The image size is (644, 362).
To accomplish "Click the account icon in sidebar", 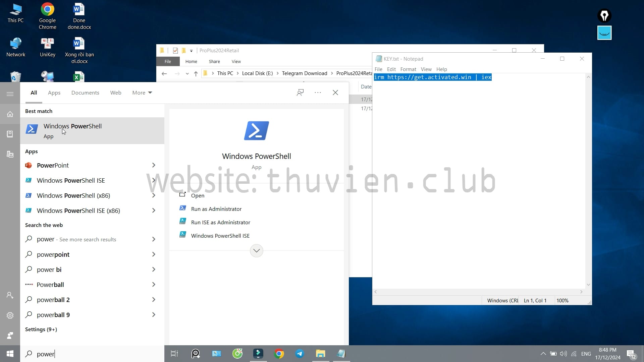I will [10, 295].
